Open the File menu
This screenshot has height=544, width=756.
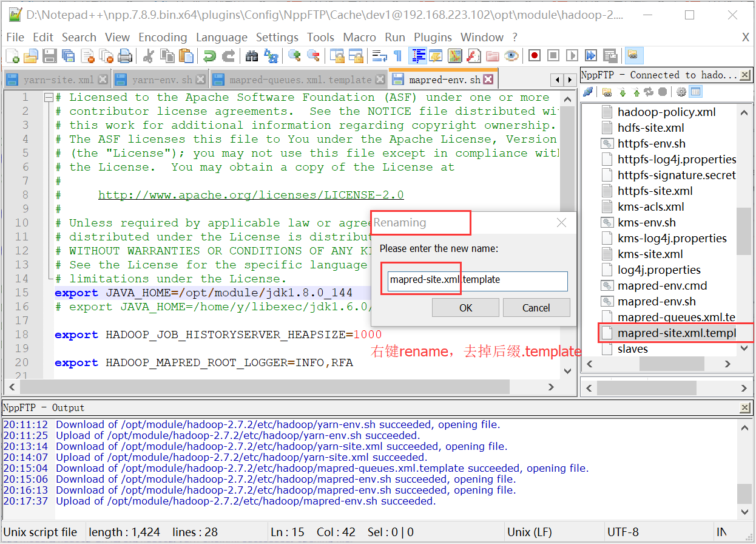pyautogui.click(x=15, y=37)
